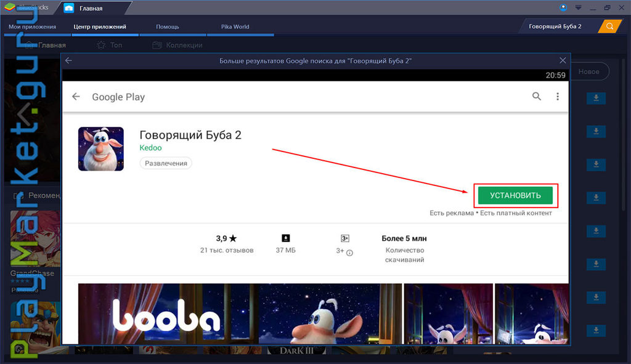Click the Новое button behind dialog
Viewport: 631px width, 364px height.
tap(589, 71)
